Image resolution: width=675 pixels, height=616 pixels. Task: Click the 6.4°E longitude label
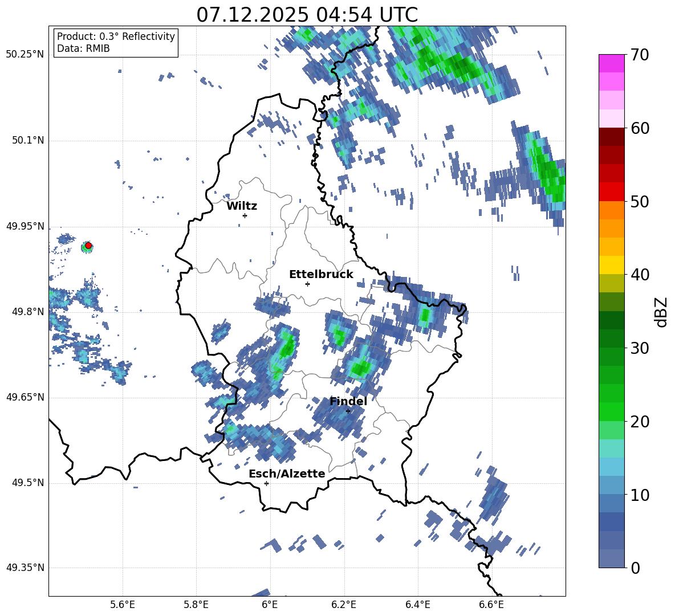point(417,605)
